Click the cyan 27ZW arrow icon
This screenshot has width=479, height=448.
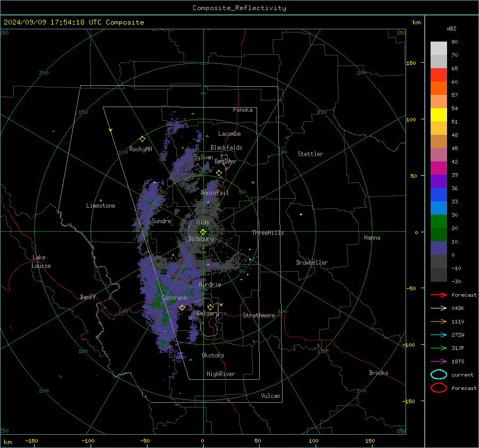coord(439,335)
